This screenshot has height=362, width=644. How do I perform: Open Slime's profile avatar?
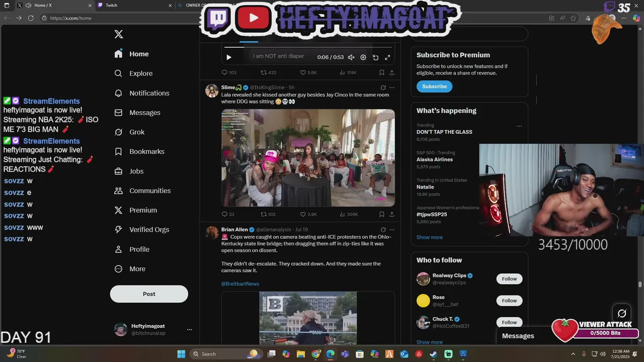tap(212, 90)
